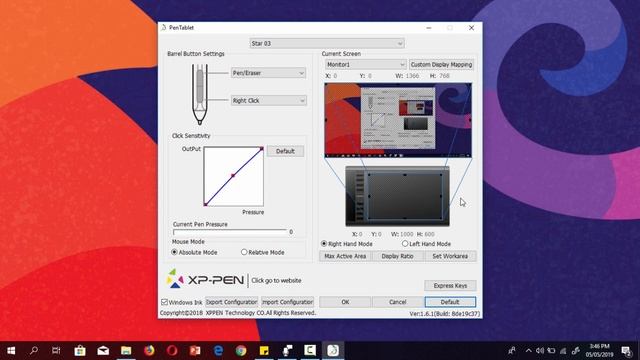Follow Click go to website link
The height and width of the screenshot is (360, 640).
tap(276, 280)
